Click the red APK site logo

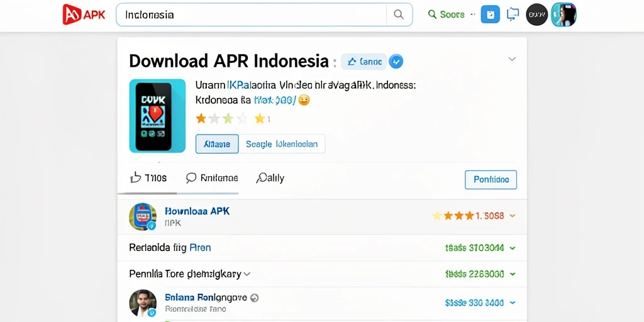[x=84, y=15]
